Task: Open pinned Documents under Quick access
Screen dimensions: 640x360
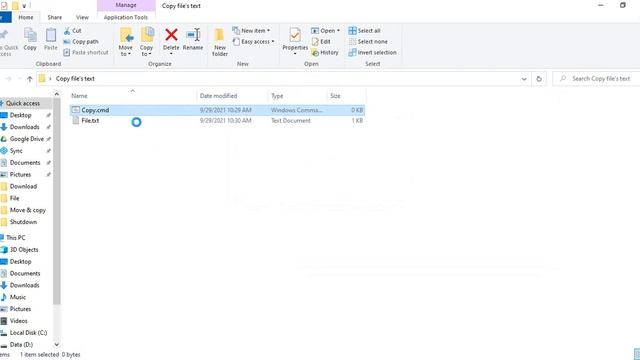Action: pos(25,163)
